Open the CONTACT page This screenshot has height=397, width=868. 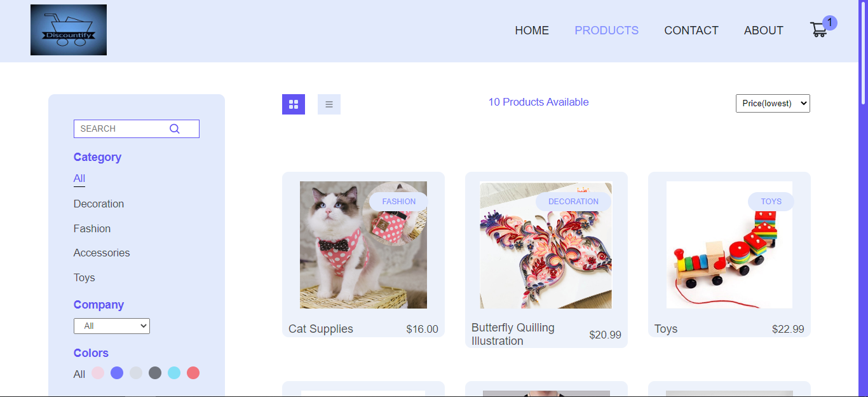click(x=691, y=31)
